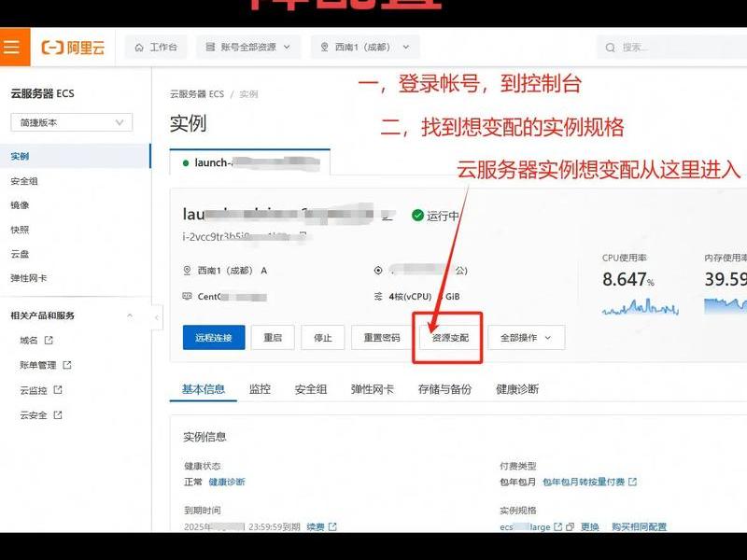
Task: Click the 重置密码 button
Action: pos(382,338)
